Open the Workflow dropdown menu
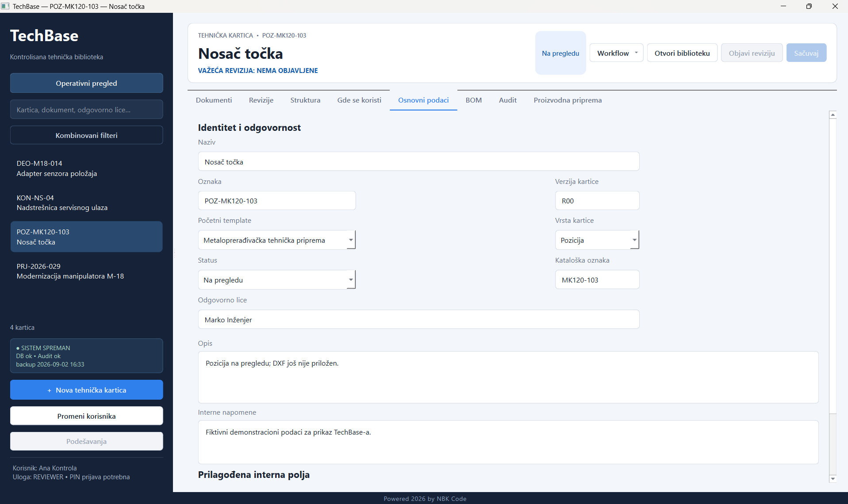848x504 pixels. click(x=616, y=53)
